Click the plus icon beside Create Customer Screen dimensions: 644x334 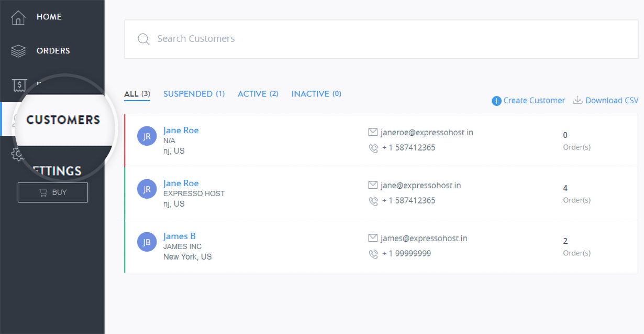tap(496, 101)
